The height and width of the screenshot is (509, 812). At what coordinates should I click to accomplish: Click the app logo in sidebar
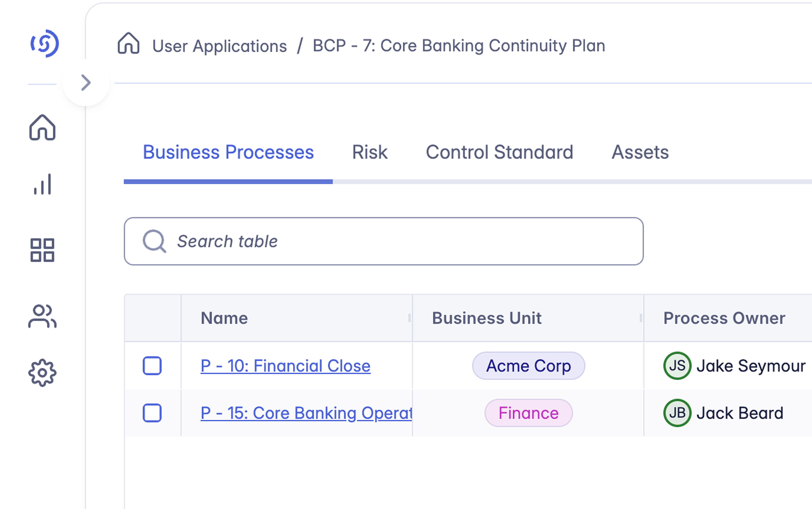pos(45,44)
